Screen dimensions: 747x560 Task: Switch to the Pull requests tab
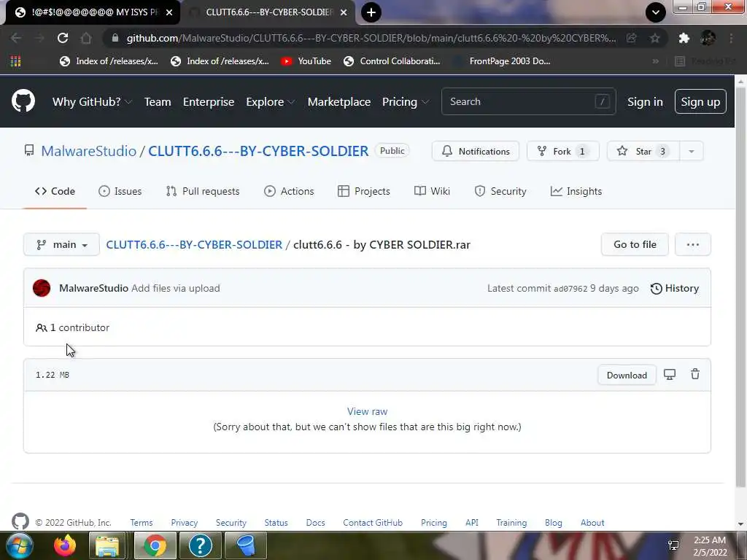pyautogui.click(x=203, y=191)
